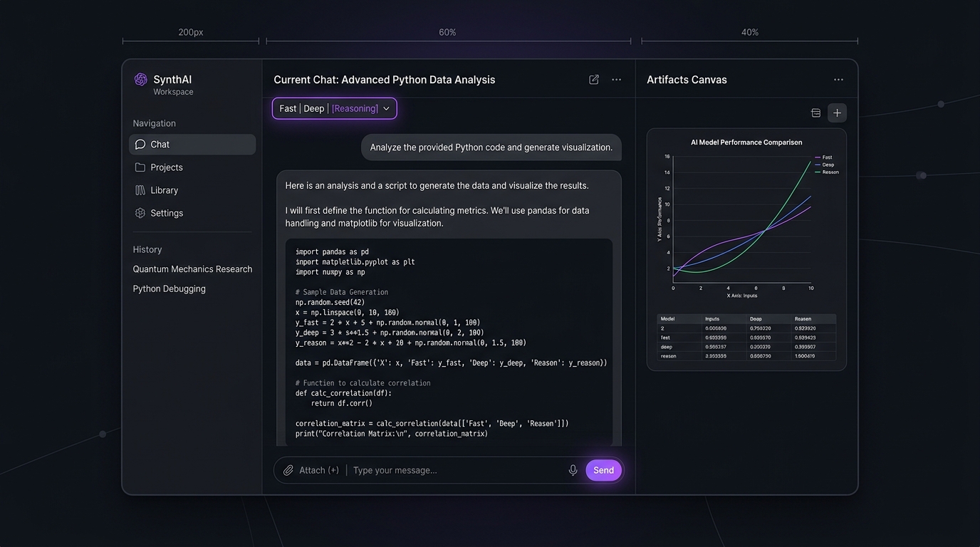
Task: Click the microphone voice input icon
Action: [573, 470]
